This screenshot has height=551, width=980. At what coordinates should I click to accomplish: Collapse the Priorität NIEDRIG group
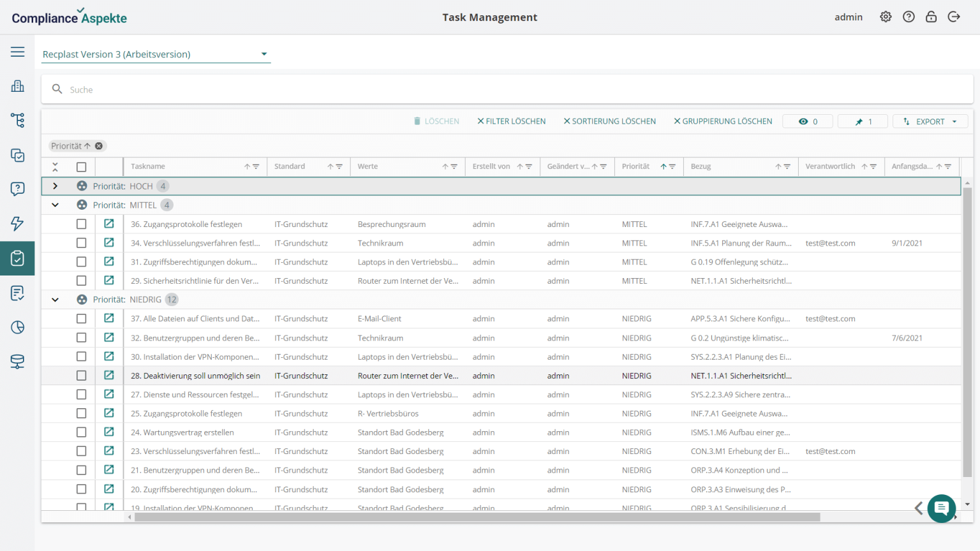click(x=55, y=299)
